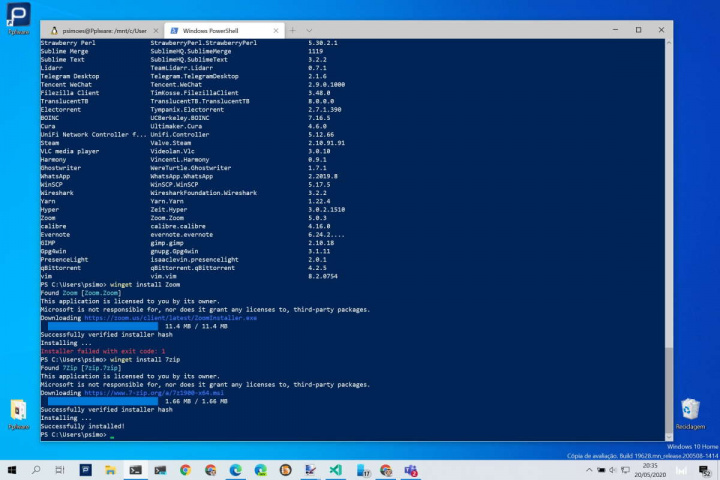Close the Windows PowerShell tab
The width and height of the screenshot is (720, 480).
(x=274, y=30)
